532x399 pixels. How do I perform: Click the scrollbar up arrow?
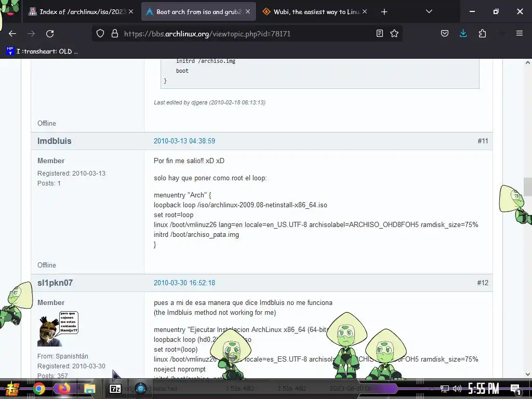coord(528,62)
